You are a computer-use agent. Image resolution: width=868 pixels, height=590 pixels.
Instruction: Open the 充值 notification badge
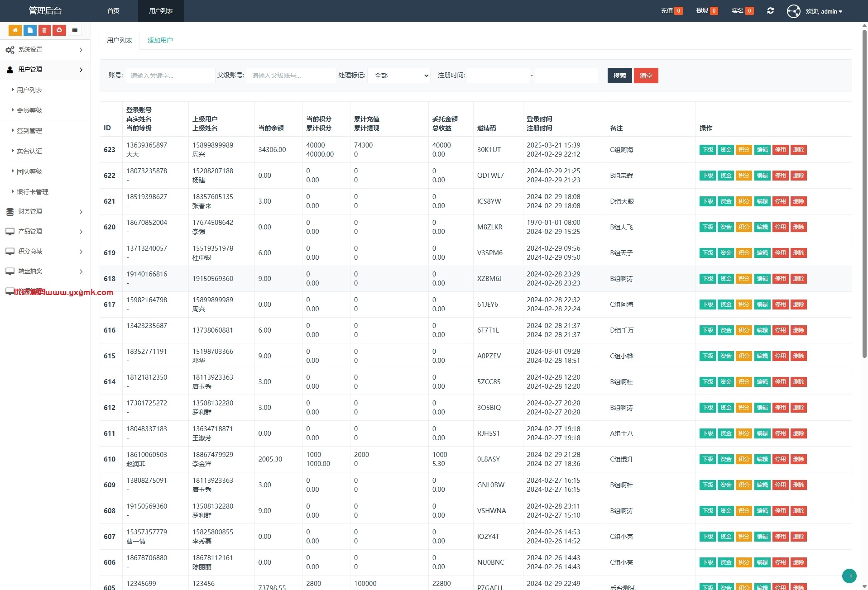pyautogui.click(x=671, y=11)
